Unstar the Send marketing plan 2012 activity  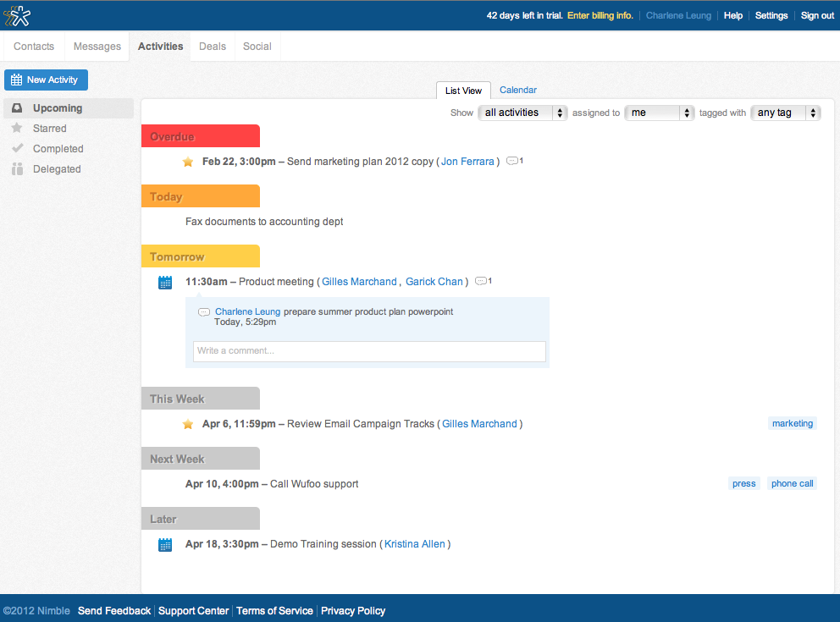click(x=187, y=162)
